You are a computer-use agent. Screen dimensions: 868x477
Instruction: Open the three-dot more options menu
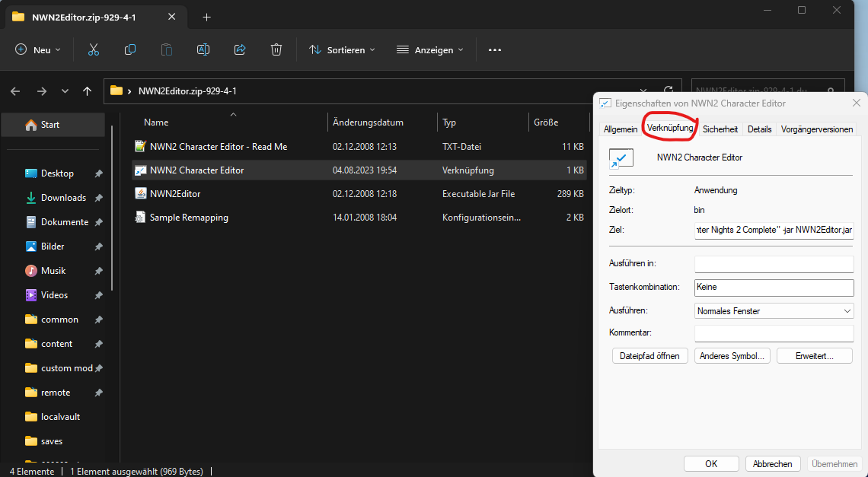coord(495,49)
